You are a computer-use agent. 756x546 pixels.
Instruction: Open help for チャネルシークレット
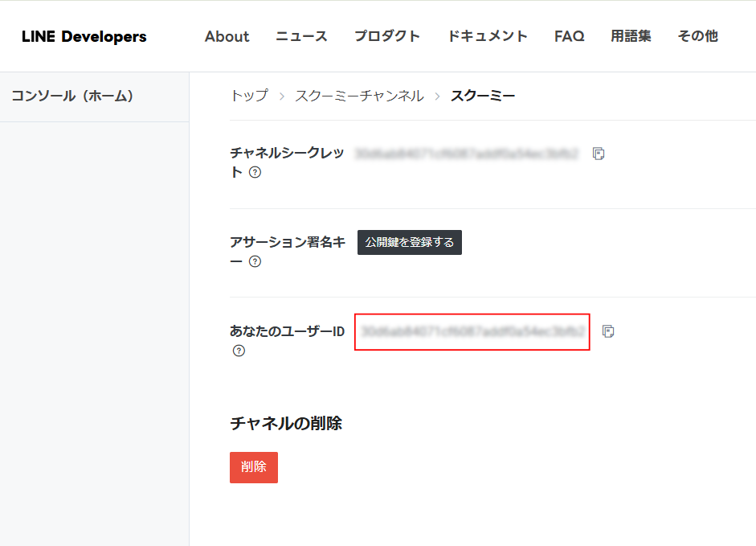tap(255, 172)
